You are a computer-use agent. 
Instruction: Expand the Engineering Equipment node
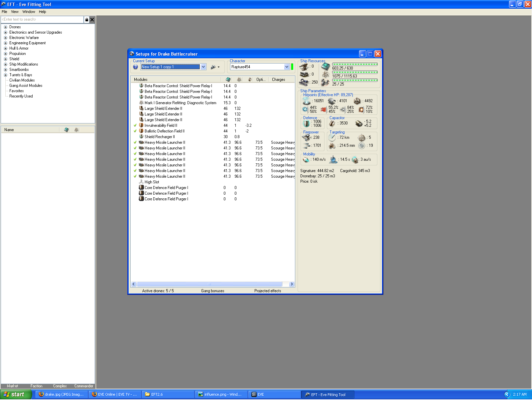pyautogui.click(x=5, y=43)
